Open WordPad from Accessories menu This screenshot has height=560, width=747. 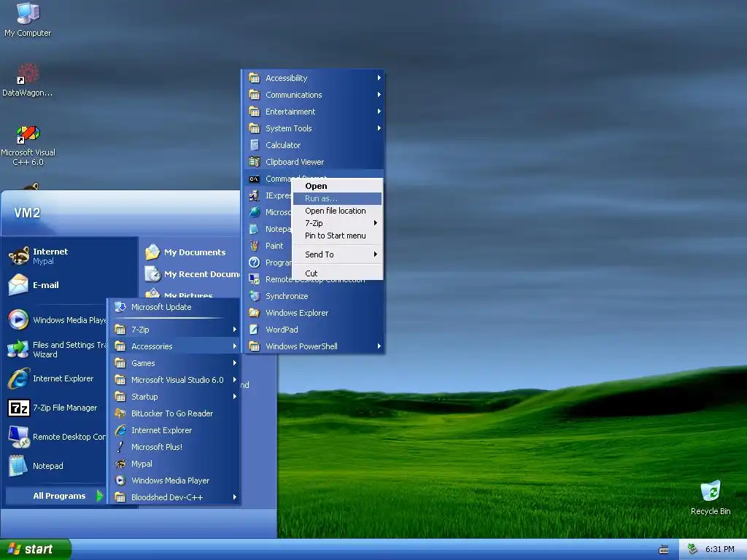(314, 330)
